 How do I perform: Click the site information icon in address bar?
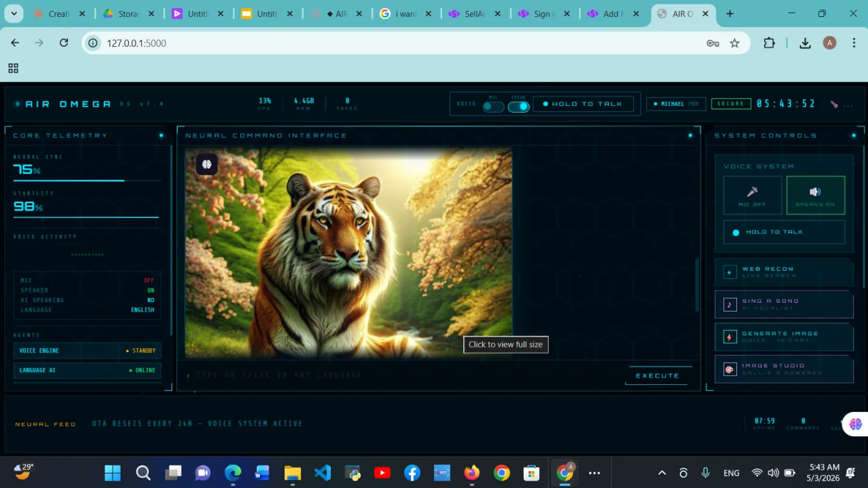[94, 43]
